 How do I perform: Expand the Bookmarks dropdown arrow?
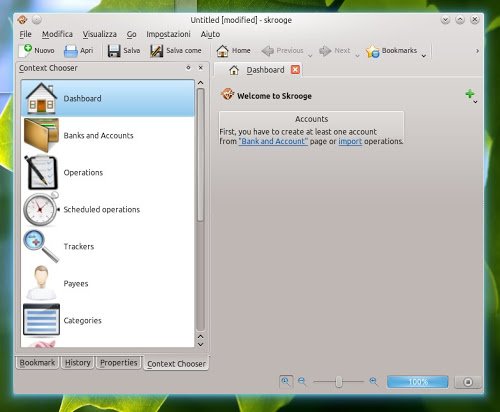(424, 56)
